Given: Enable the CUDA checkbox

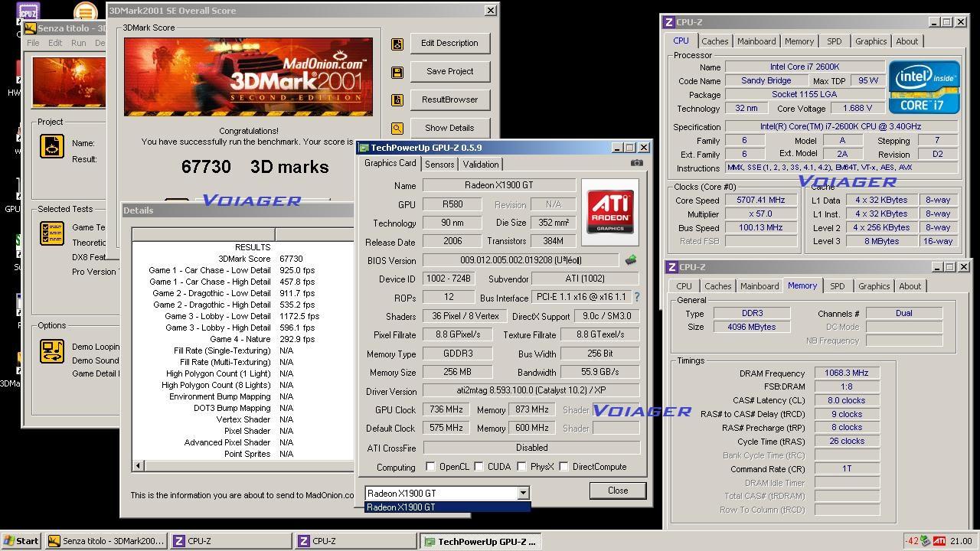Looking at the screenshot, I should (x=479, y=467).
